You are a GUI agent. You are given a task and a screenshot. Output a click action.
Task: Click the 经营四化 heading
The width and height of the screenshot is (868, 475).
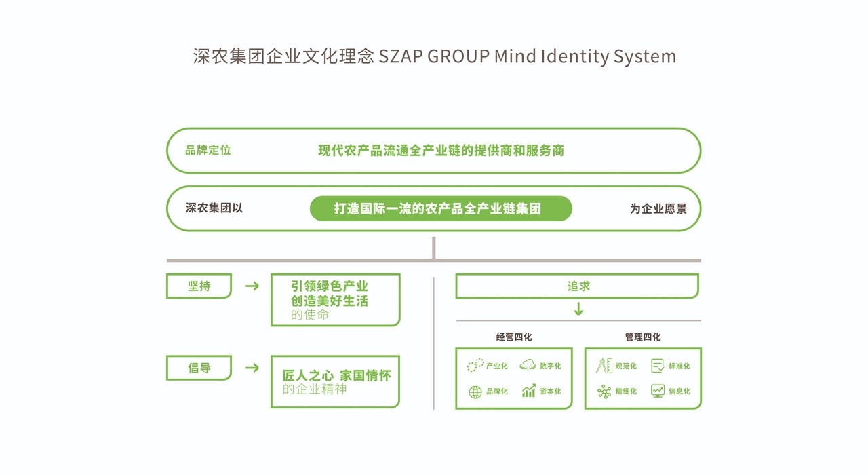[514, 337]
